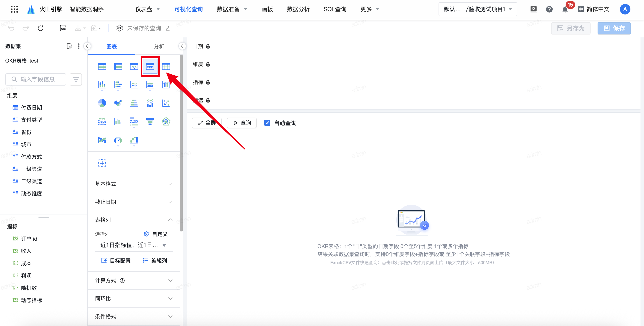This screenshot has width=644, height=326.
Task: Expand the 同环比 section
Action: tap(134, 298)
